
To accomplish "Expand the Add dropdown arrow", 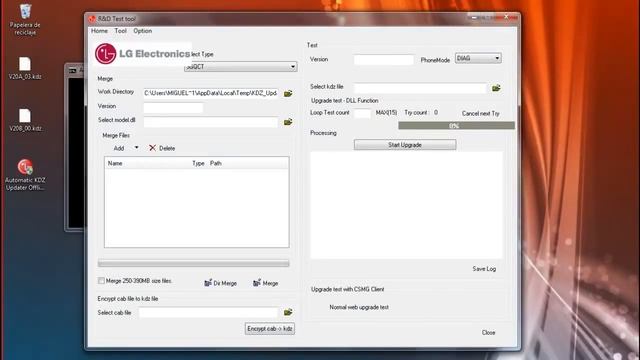I will pyautogui.click(x=137, y=147).
